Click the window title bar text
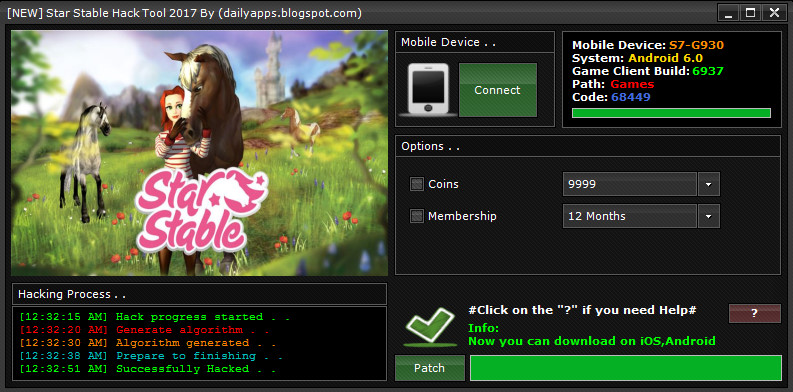This screenshot has height=392, width=793. pos(185,14)
